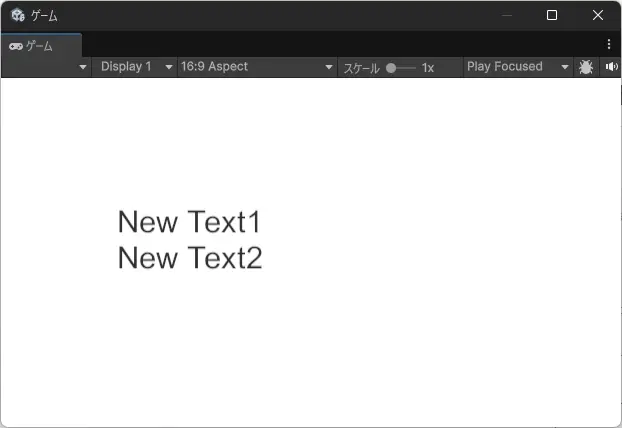The image size is (622, 428).
Task: Toggle the bug-shaped Gizmos/debug icon
Action: pos(586,67)
